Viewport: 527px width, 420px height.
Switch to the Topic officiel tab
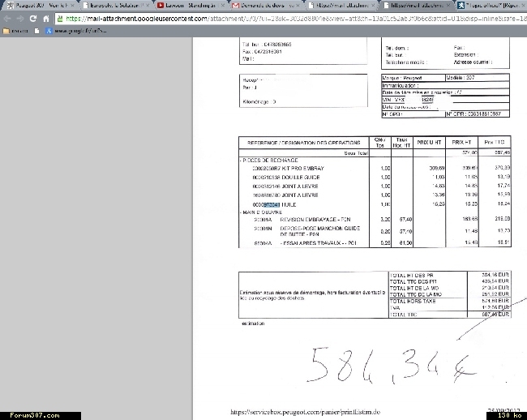pos(491,6)
